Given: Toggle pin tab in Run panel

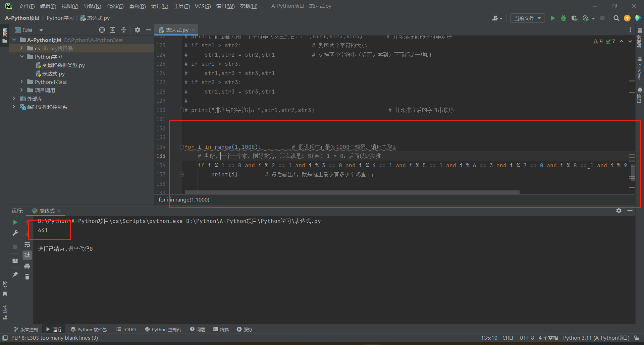Looking at the screenshot, I should pyautogui.click(x=15, y=275).
